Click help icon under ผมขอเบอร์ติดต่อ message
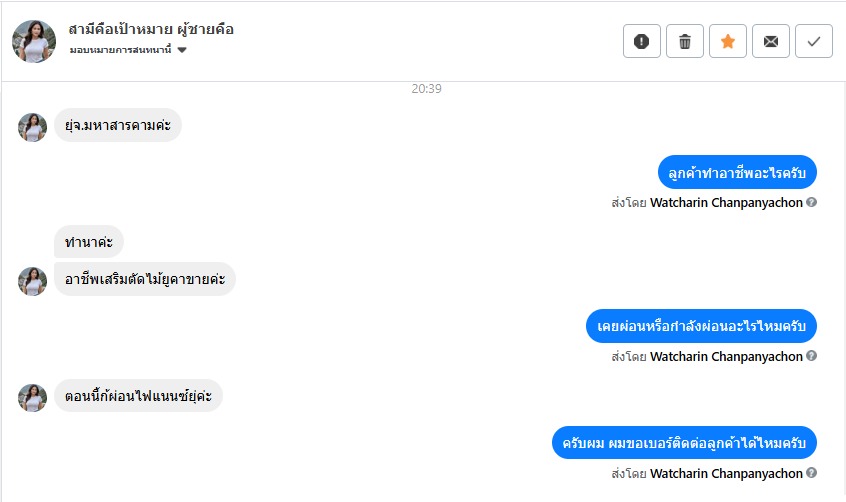The height and width of the screenshot is (502, 846). pos(811,472)
